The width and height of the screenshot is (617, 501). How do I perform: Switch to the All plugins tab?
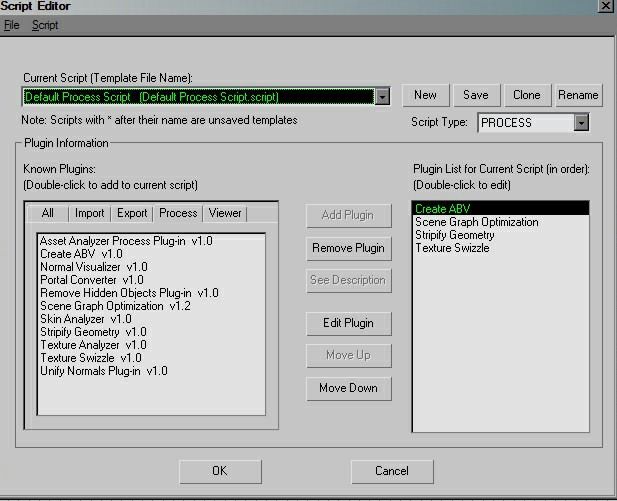(47, 213)
